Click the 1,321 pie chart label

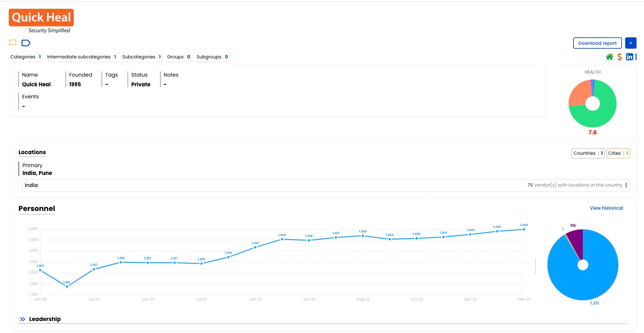coord(595,303)
